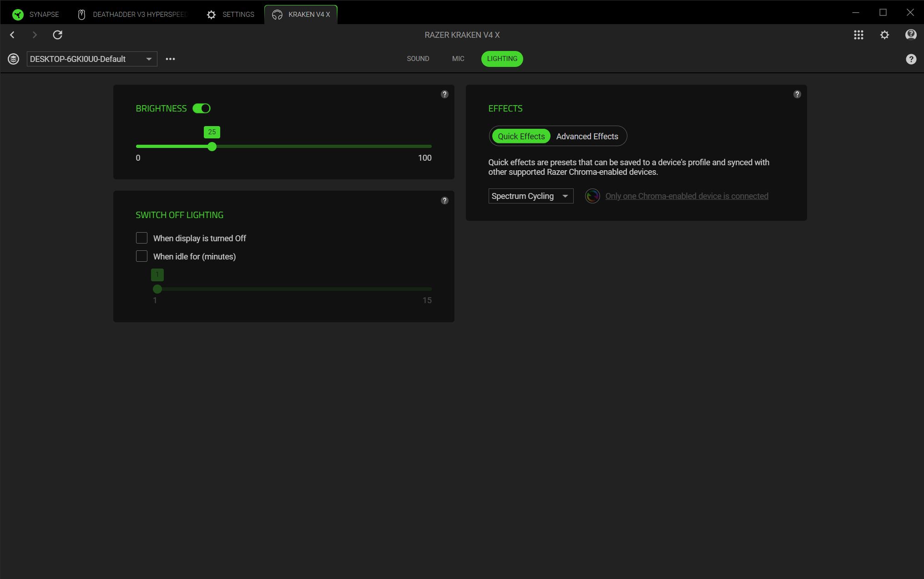The image size is (924, 579).
Task: Click the profile layers icon
Action: click(x=13, y=59)
